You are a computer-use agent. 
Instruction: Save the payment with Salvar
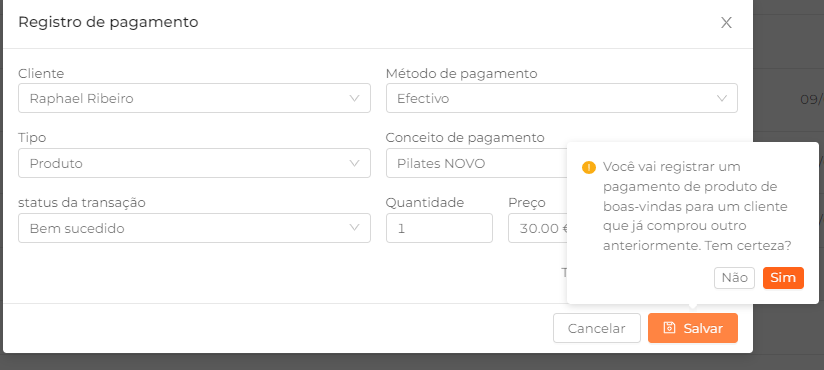(x=693, y=328)
